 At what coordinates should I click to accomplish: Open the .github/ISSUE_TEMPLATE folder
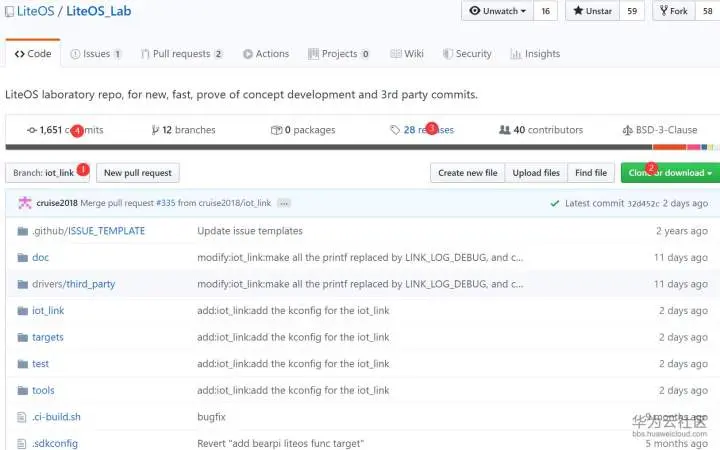click(89, 231)
